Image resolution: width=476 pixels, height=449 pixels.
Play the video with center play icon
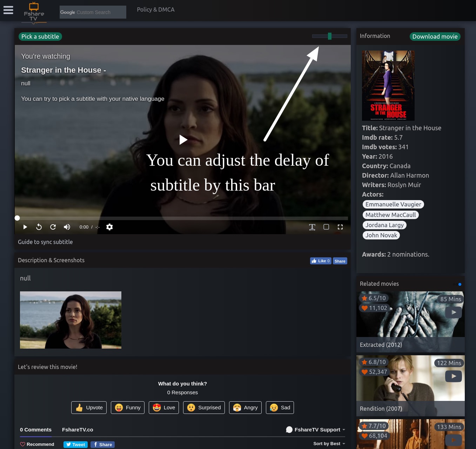[x=183, y=140]
